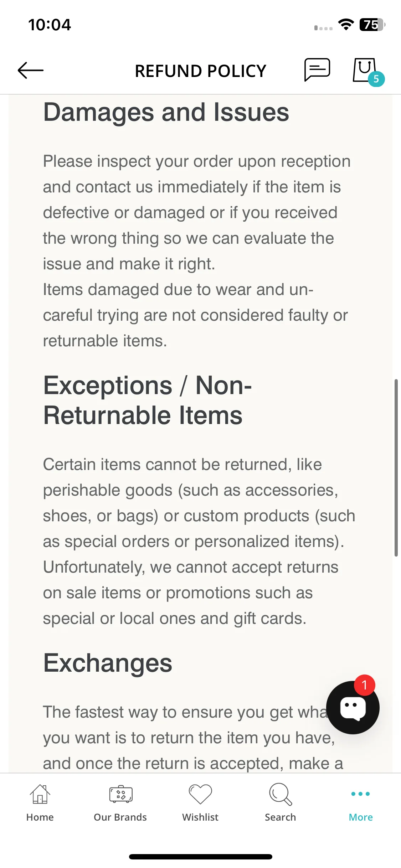Viewport: 401px width, 868px height.
Task: Open the Wishlist tab label
Action: click(x=200, y=817)
